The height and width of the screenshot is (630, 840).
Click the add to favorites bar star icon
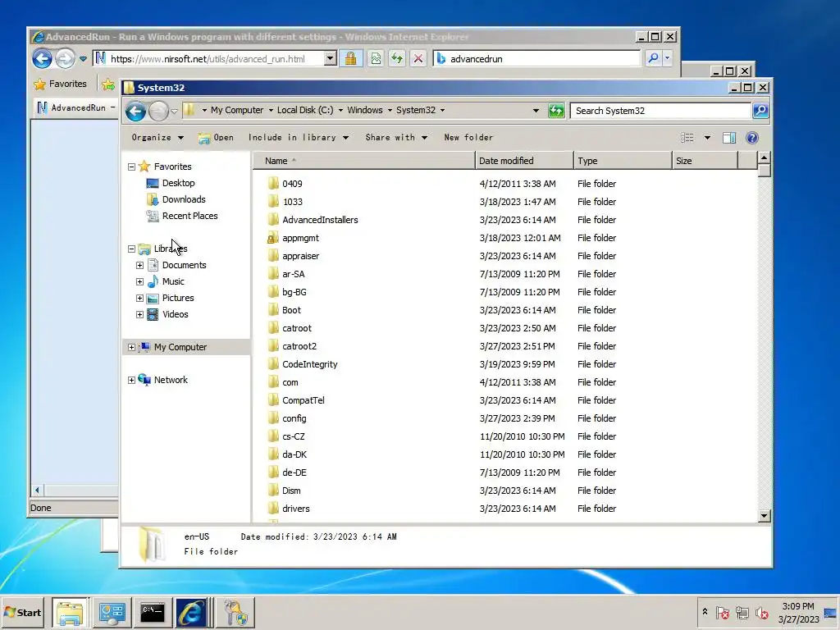pos(108,84)
